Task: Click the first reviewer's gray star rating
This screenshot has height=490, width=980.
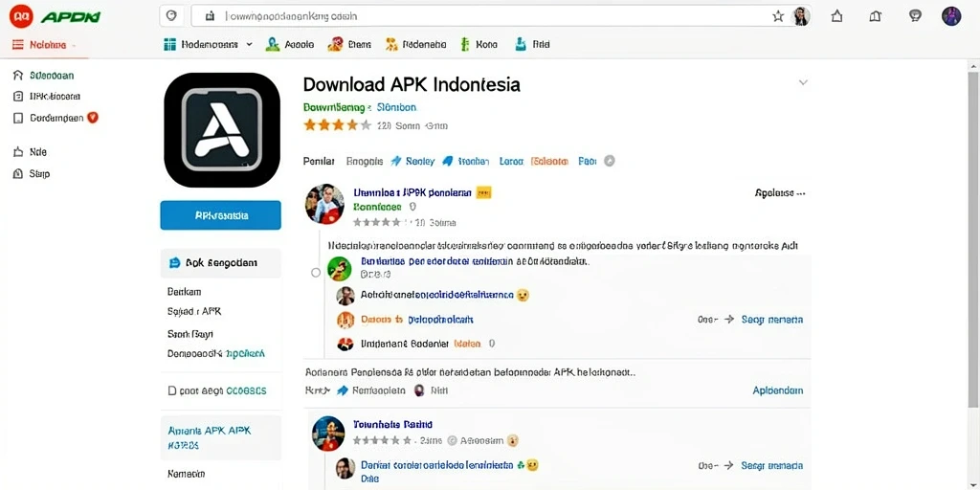Action: [377, 222]
